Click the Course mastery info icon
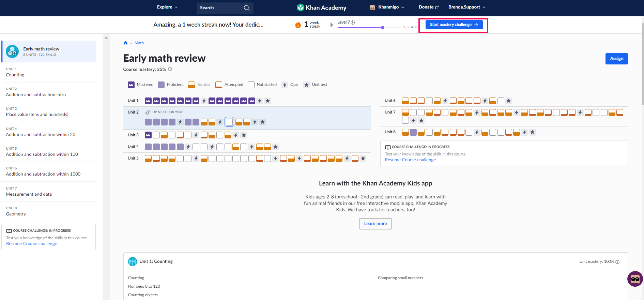Image resolution: width=644 pixels, height=300 pixels. pos(170,69)
